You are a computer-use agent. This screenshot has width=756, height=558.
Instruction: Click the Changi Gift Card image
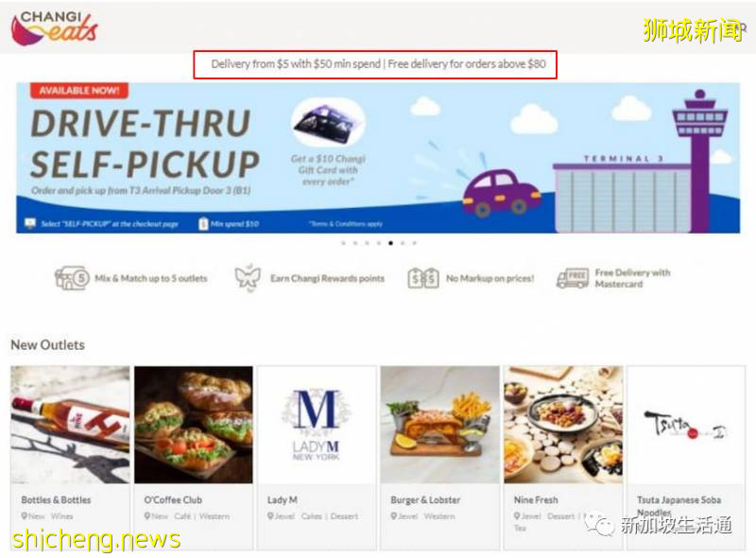[328, 122]
